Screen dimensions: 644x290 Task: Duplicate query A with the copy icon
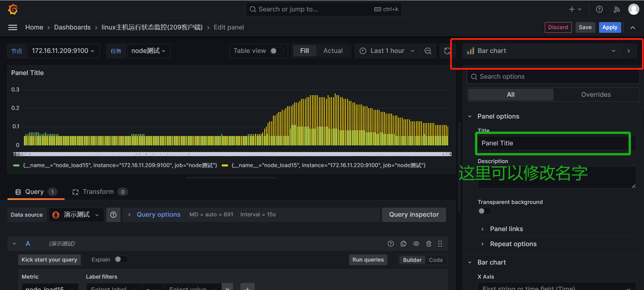coord(404,244)
